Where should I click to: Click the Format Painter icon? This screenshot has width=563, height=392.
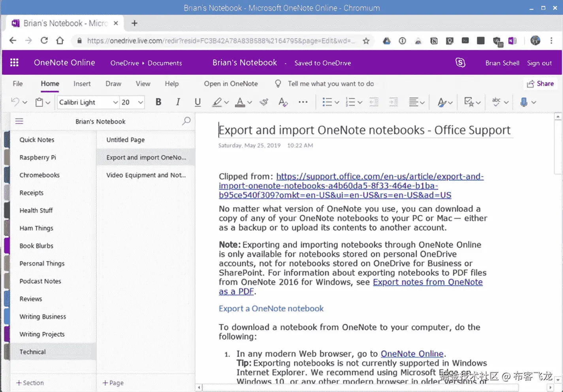[264, 102]
